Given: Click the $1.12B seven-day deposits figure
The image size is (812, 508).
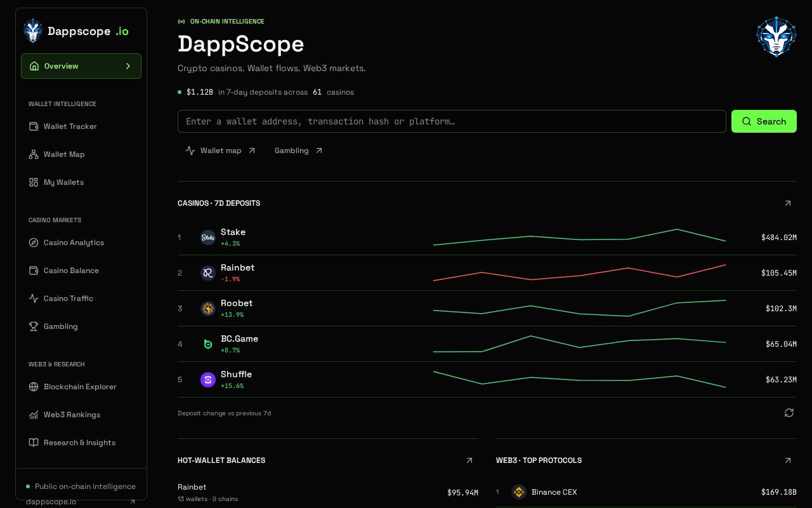Looking at the screenshot, I should point(200,92).
